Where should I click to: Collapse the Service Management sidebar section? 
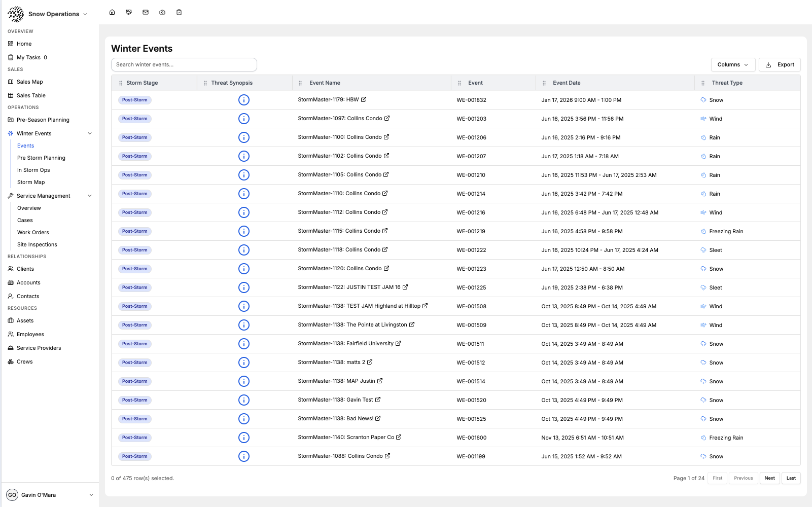pyautogui.click(x=90, y=196)
